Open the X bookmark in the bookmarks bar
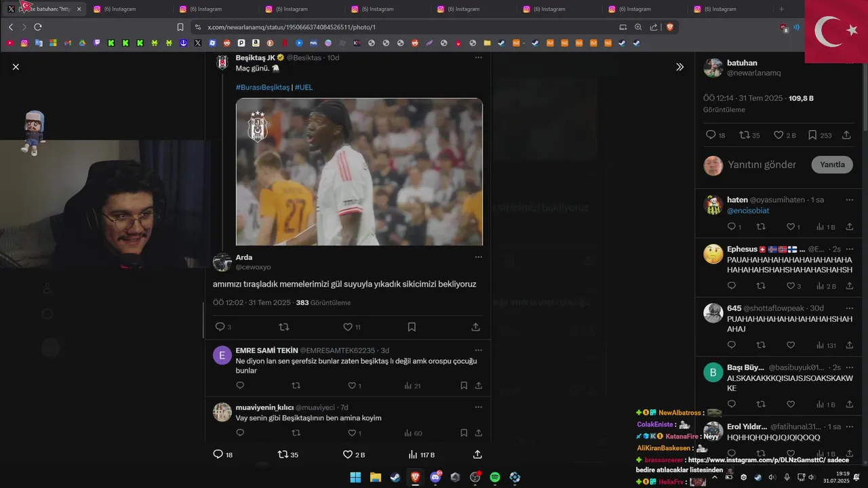 [x=198, y=43]
